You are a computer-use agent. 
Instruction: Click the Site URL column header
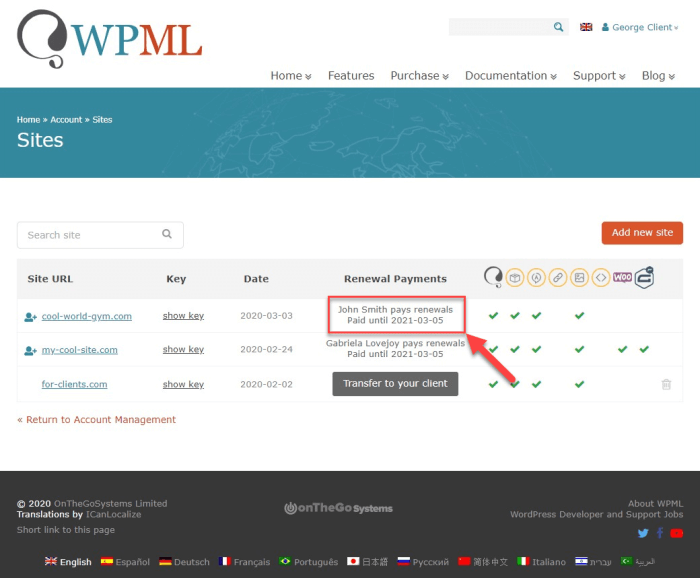tap(50, 279)
